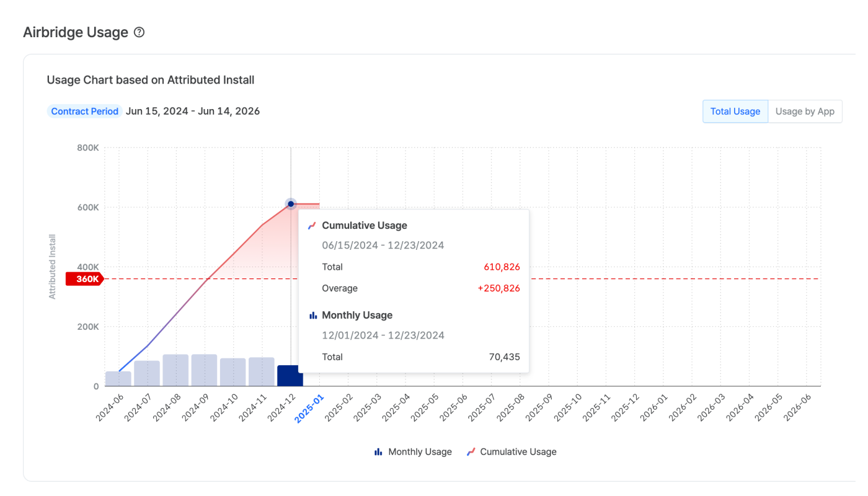The height and width of the screenshot is (496, 868).
Task: Click the contract date range Jun 15, 2024 - Jun 14, 2026
Action: point(193,112)
